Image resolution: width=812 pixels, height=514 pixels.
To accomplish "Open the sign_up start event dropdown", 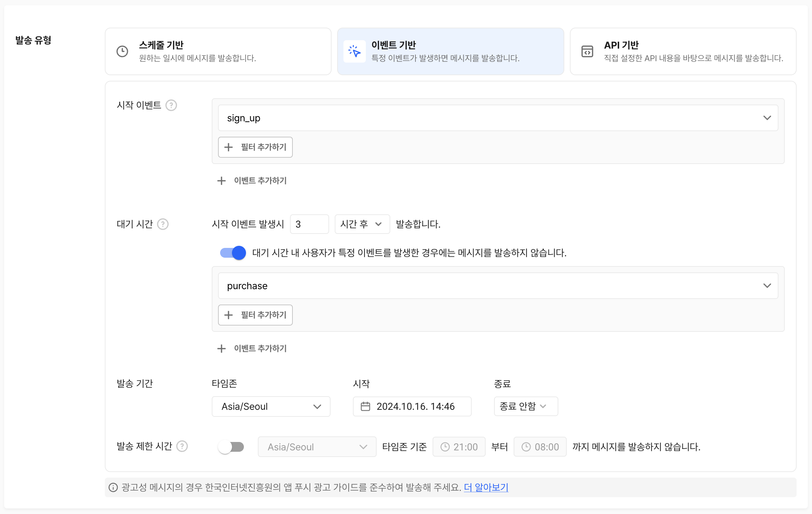I will [498, 118].
